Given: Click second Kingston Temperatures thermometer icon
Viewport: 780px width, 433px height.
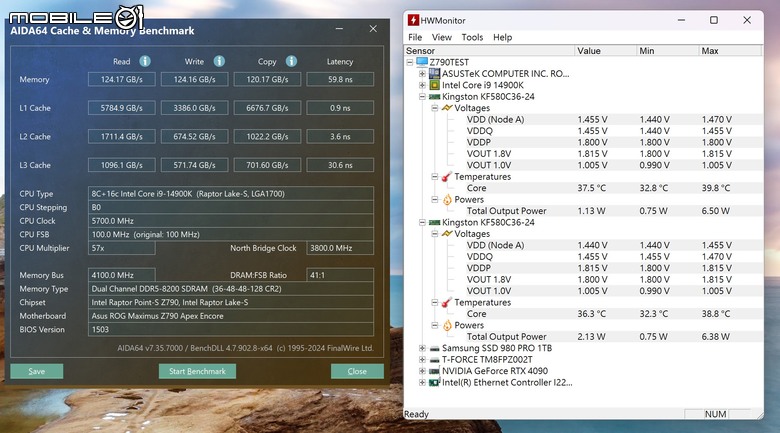Looking at the screenshot, I should [x=447, y=303].
